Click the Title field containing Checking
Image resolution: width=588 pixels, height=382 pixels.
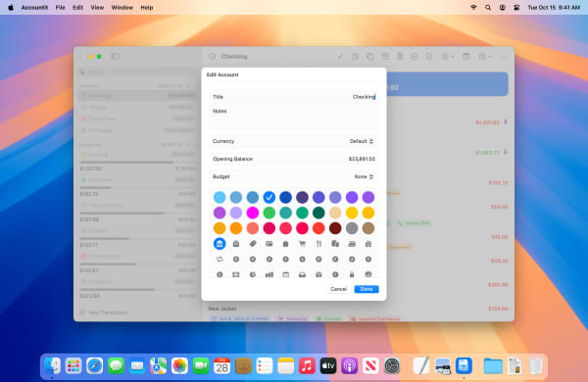tap(294, 97)
